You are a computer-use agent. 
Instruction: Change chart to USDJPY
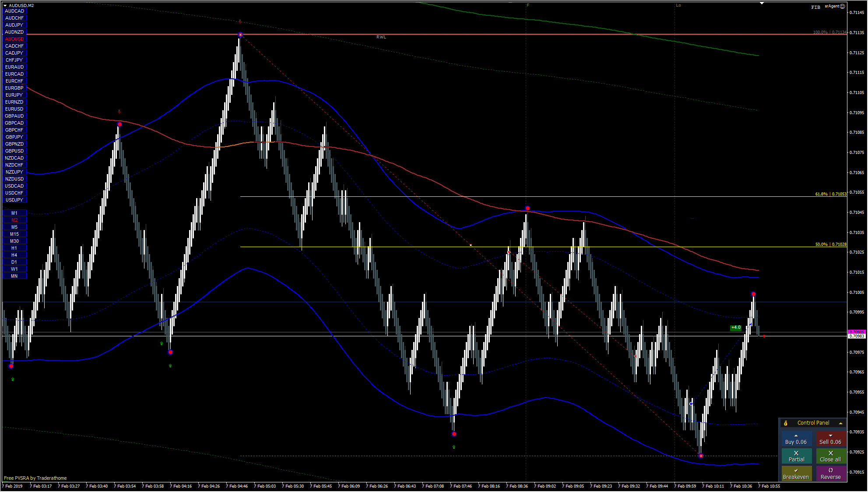coord(14,200)
